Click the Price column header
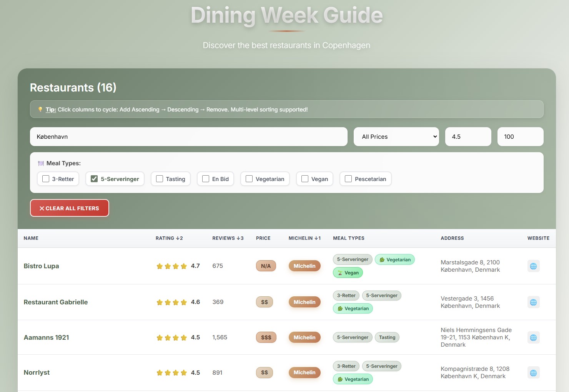The width and height of the screenshot is (569, 392). [x=263, y=238]
